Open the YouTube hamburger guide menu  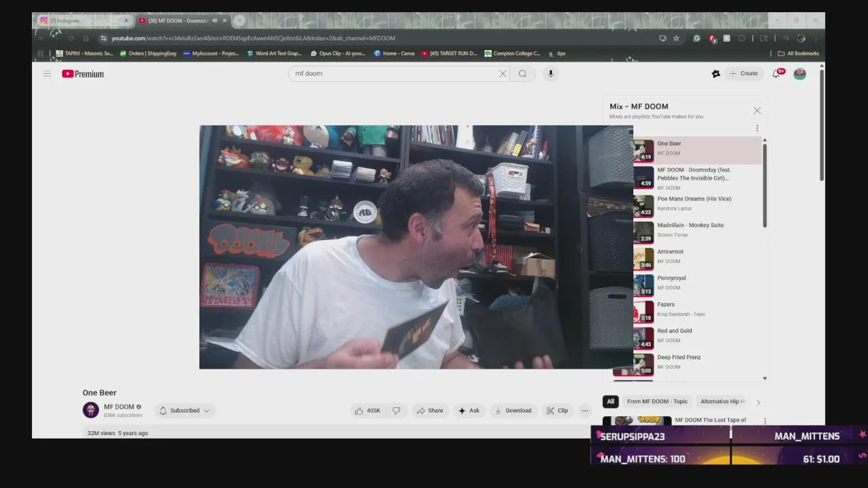click(x=47, y=74)
